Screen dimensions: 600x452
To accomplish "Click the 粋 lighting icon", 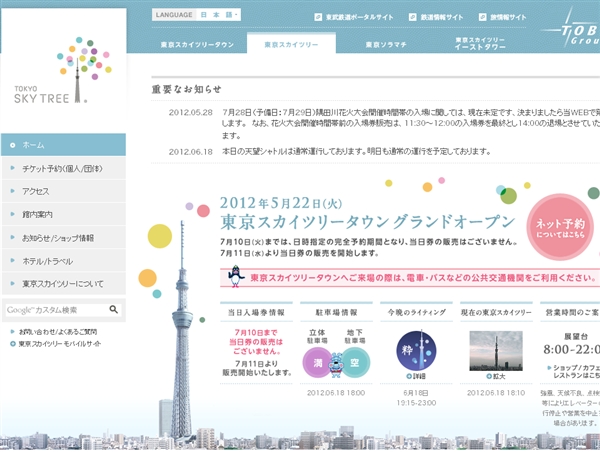I will click(x=416, y=350).
